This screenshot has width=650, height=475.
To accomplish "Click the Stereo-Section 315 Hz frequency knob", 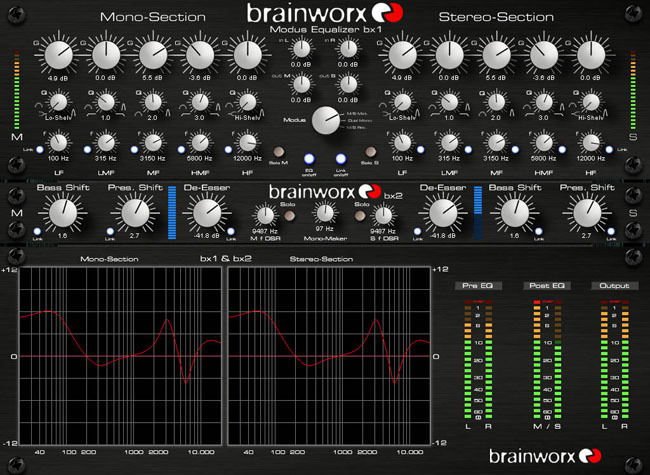I will (x=450, y=143).
